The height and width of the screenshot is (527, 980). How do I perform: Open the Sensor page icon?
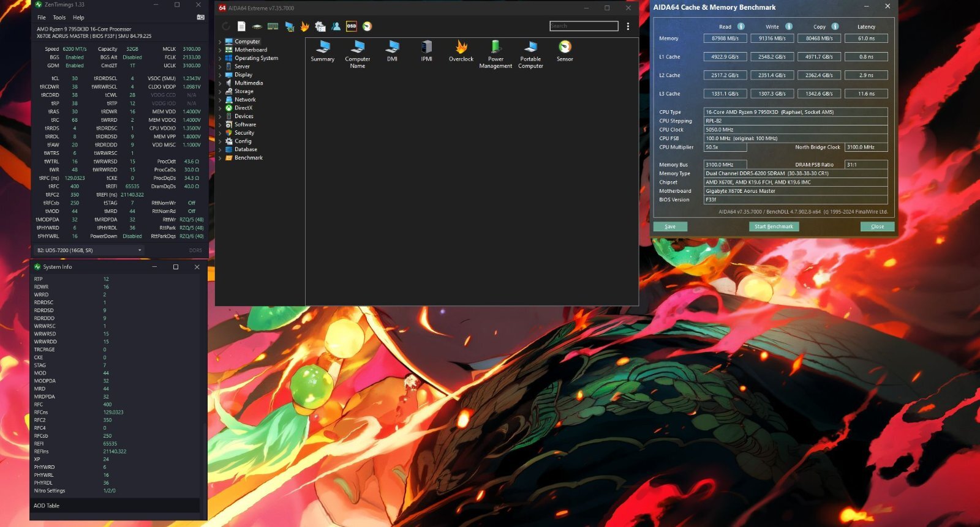click(x=565, y=51)
